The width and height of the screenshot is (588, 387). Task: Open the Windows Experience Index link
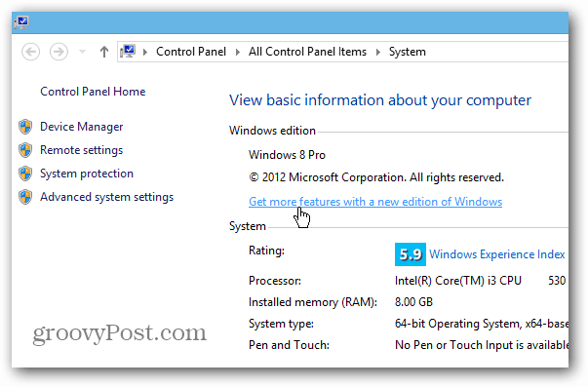pos(497,254)
